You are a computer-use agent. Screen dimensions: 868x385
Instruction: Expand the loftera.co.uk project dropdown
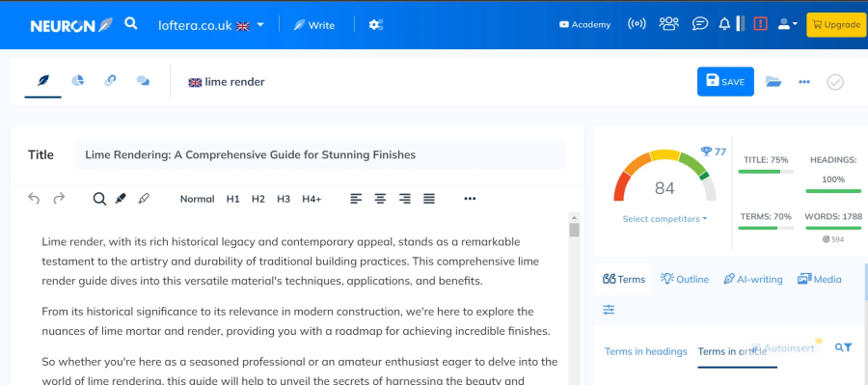211,25
